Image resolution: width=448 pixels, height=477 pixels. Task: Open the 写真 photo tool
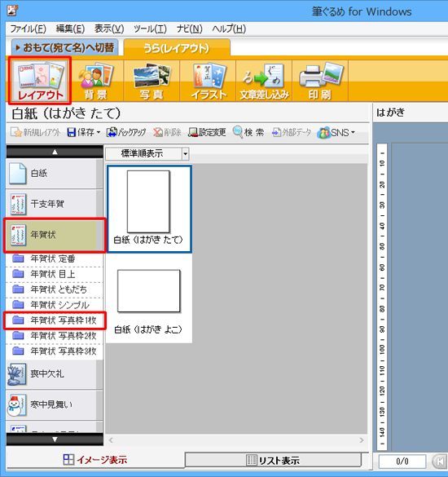[152, 81]
